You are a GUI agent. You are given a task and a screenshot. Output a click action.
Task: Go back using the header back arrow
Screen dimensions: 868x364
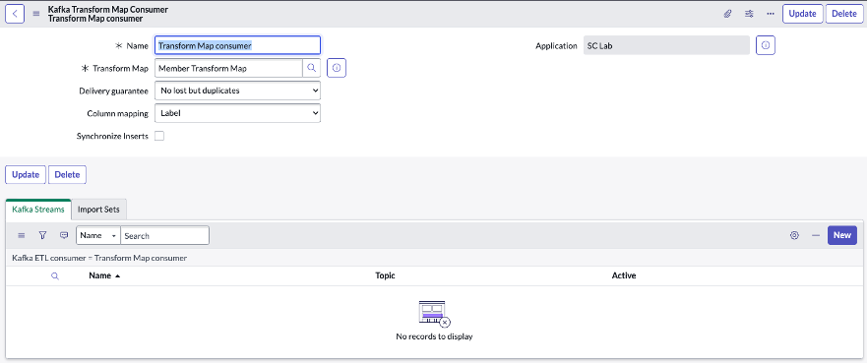tap(15, 14)
